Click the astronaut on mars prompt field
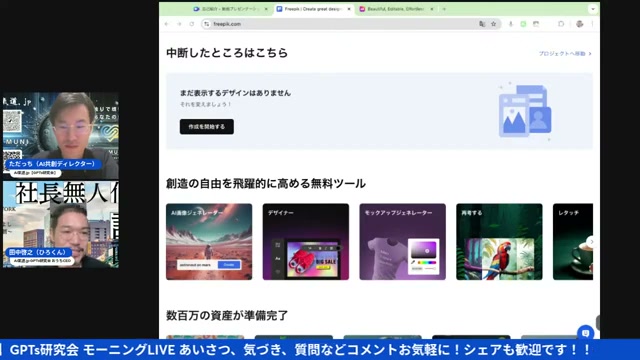 pos(198,265)
